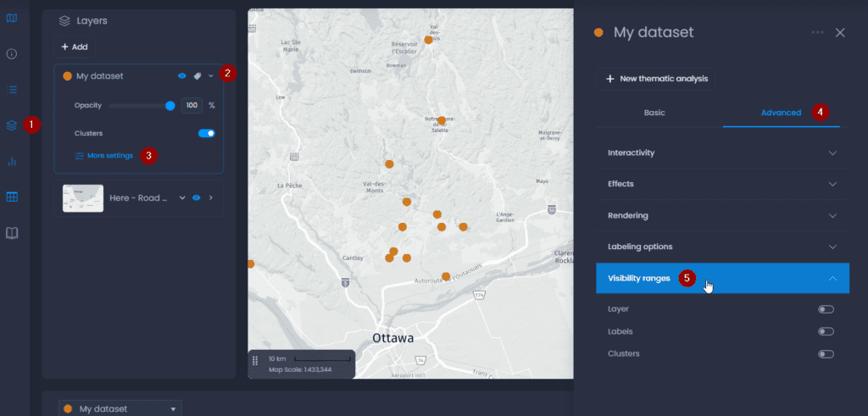Screen dimensions: 868x416
Task: Click the Val-des-Monts map label
Action: click(373, 186)
